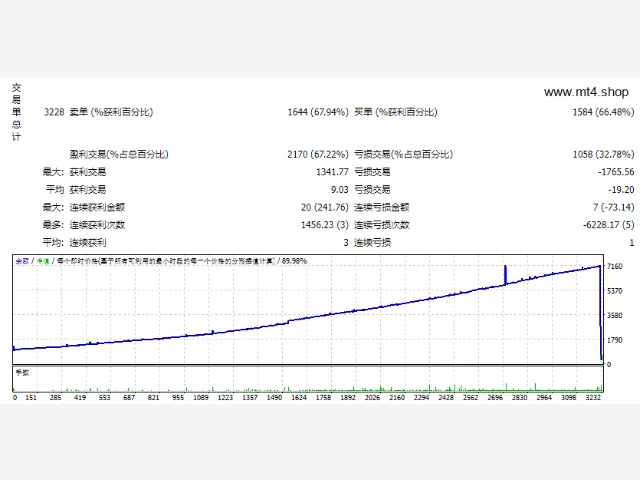Click the tall balance spike on chart
640x480 pixels.
(x=505, y=275)
